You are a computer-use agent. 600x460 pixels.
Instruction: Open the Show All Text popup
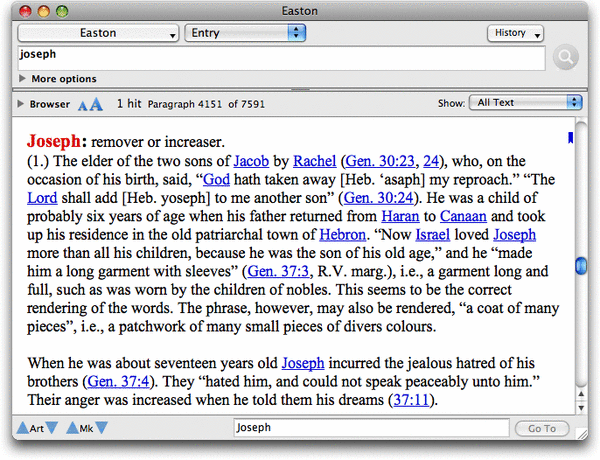(525, 103)
